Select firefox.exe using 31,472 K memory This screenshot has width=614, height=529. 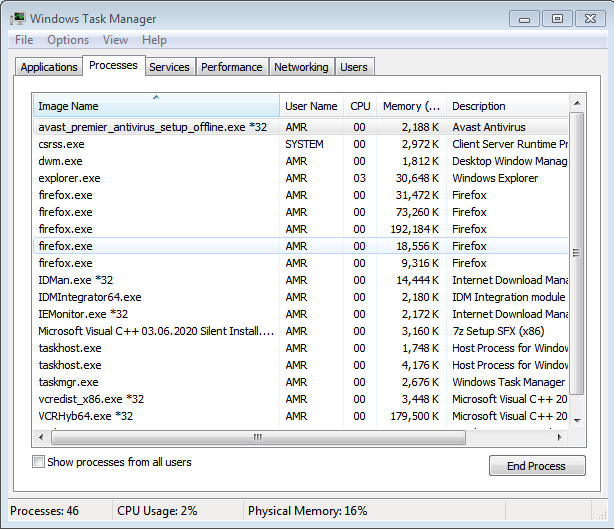pyautogui.click(x=301, y=195)
